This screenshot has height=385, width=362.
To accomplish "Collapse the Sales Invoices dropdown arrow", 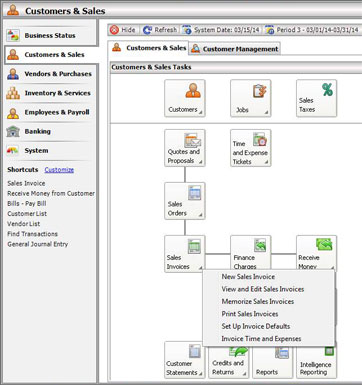I will [200, 268].
